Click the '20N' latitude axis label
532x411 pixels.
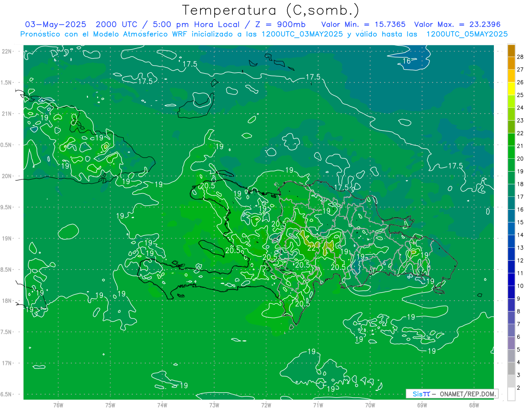[x=7, y=176]
